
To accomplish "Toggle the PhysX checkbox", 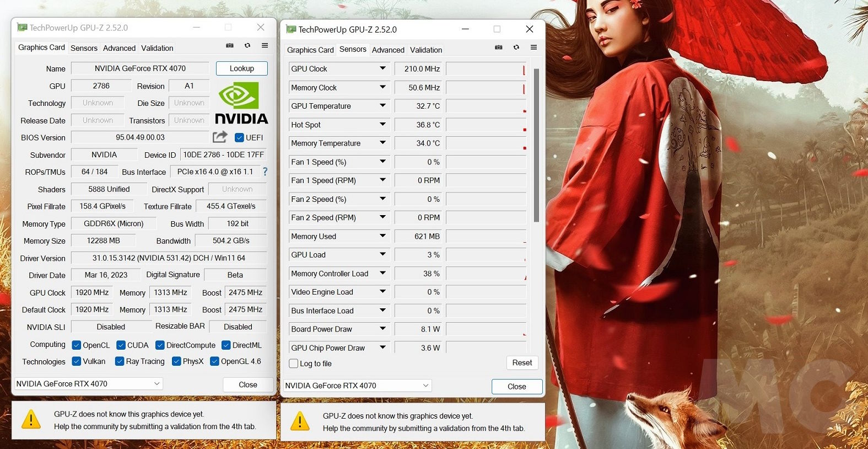I will (x=176, y=361).
